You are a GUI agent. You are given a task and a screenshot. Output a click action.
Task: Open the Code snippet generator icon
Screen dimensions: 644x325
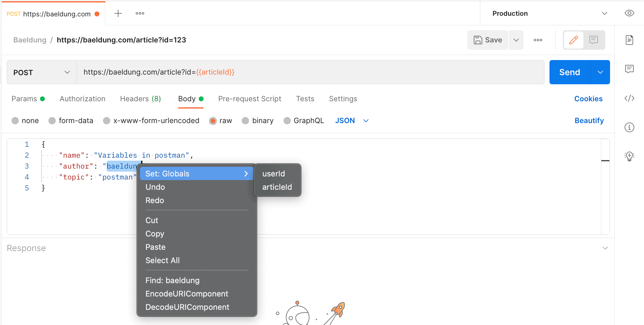(629, 98)
